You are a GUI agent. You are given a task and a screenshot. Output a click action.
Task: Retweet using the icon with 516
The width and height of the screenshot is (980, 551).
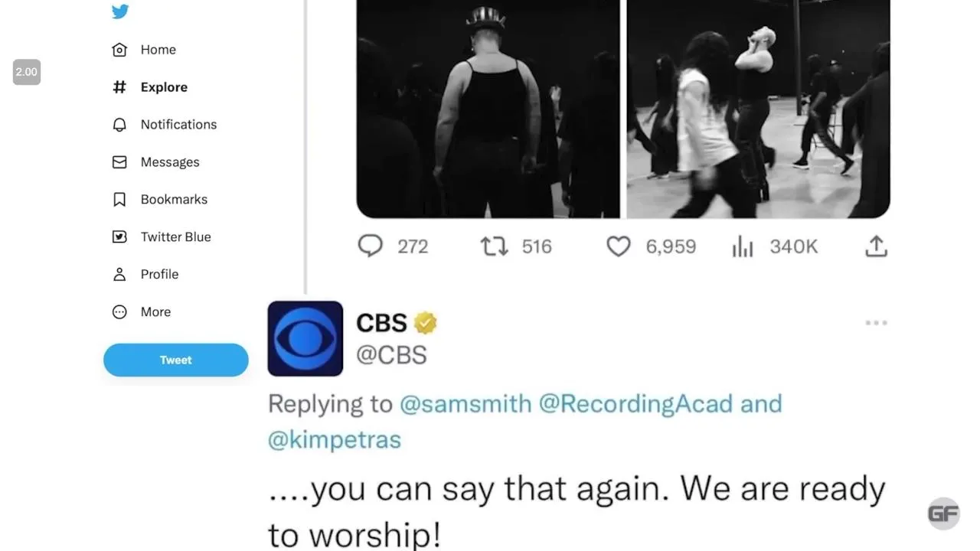(x=494, y=246)
